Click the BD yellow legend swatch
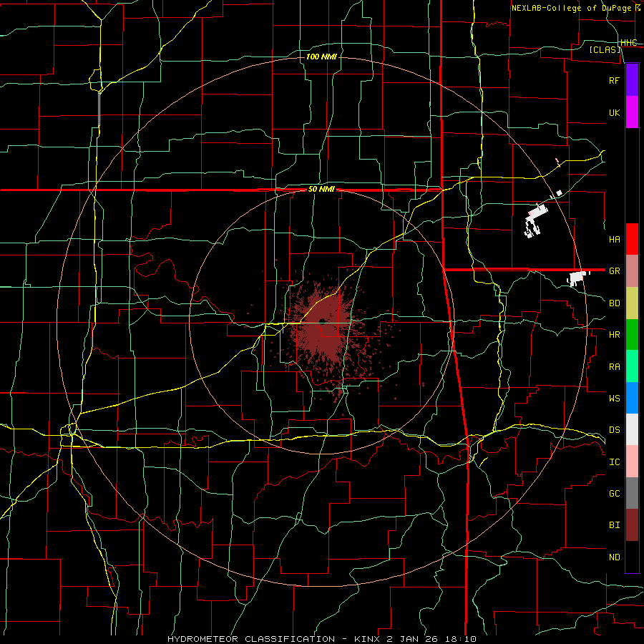Image resolution: width=644 pixels, height=644 pixels. coord(632,303)
